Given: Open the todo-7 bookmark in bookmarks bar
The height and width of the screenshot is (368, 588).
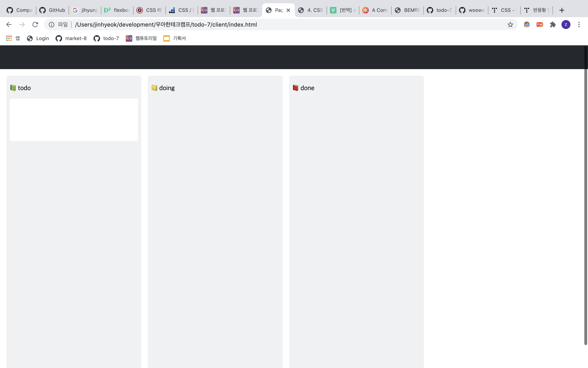Looking at the screenshot, I should pyautogui.click(x=106, y=38).
